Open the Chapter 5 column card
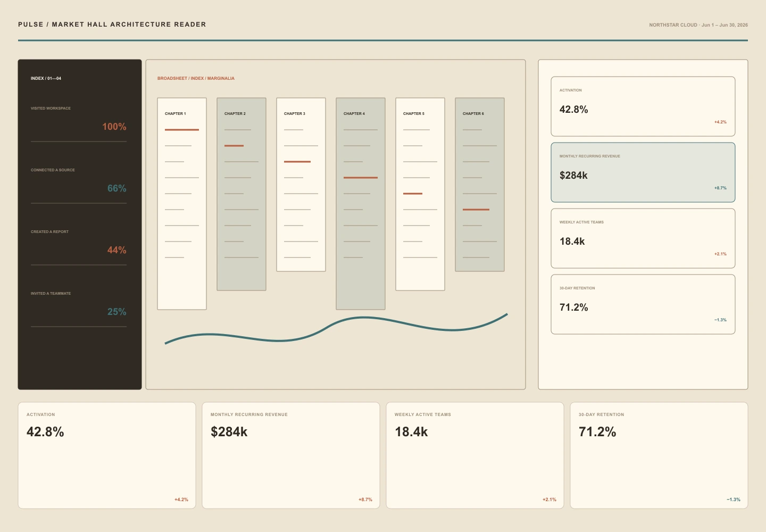Screen dimensions: 766x532 (420, 194)
